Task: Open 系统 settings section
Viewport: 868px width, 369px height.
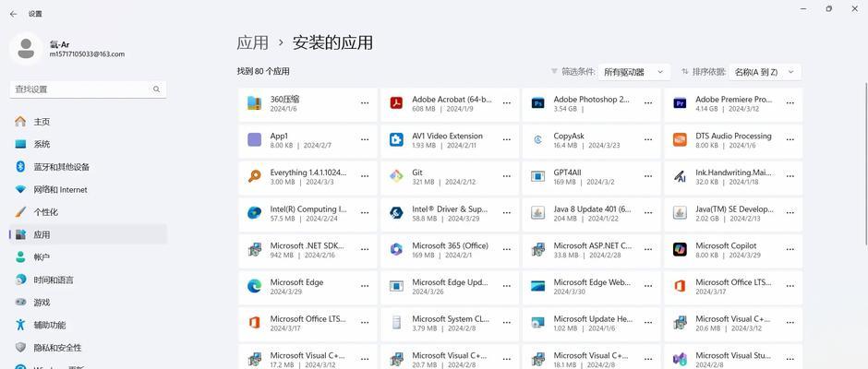Action: 88,145
